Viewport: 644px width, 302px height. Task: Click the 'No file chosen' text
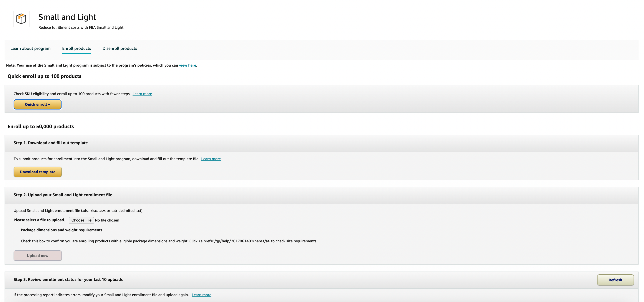pos(107,220)
